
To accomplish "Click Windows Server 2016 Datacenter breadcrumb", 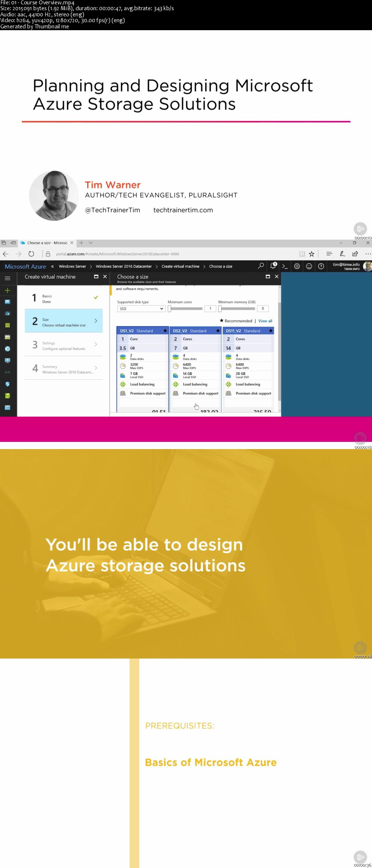I will click(124, 266).
